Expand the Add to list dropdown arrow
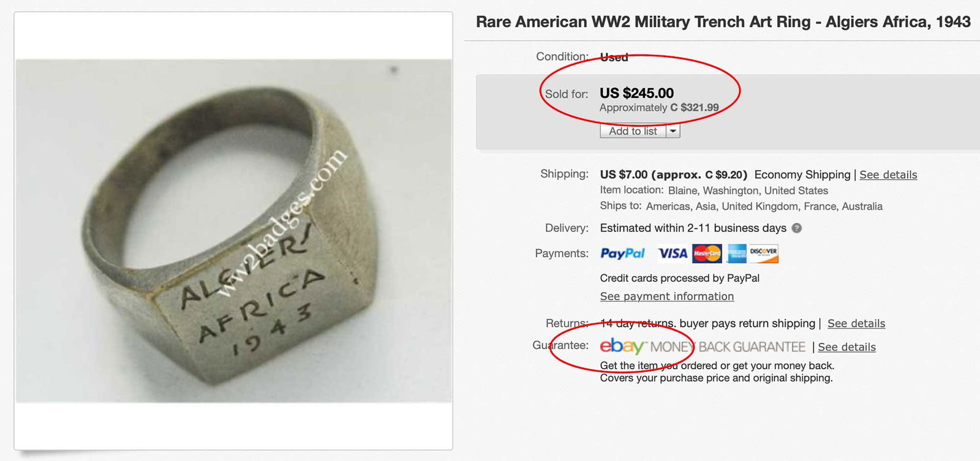 (x=673, y=130)
